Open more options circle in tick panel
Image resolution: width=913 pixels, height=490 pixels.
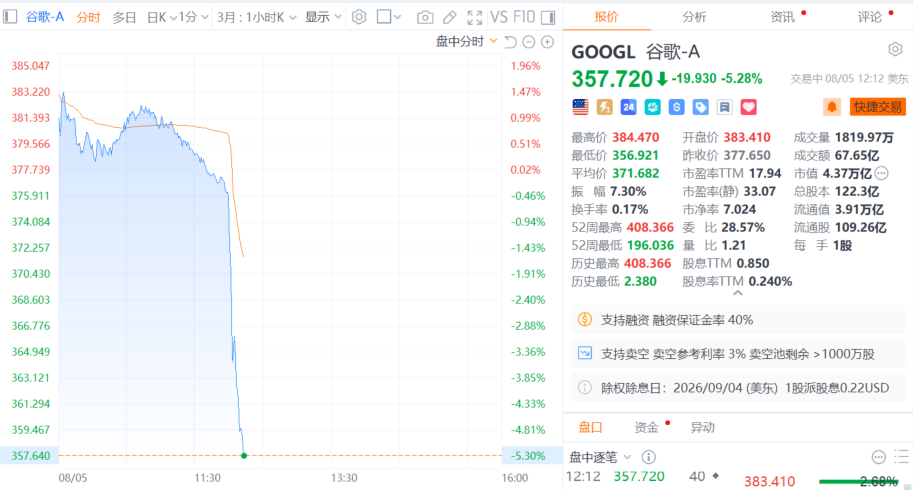[879, 457]
